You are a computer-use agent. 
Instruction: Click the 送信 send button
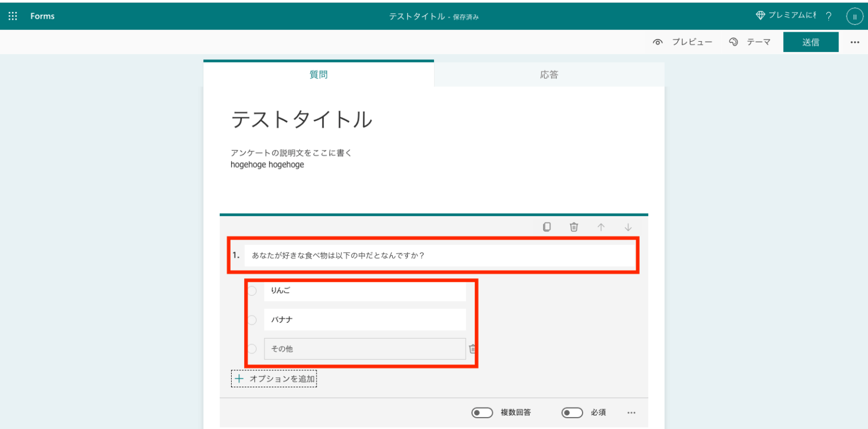(x=811, y=42)
